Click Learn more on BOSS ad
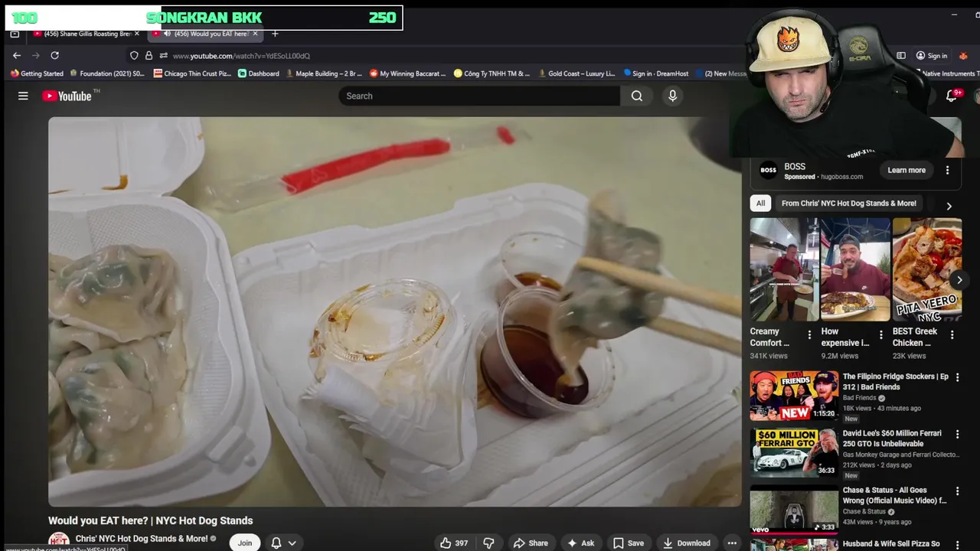 (x=906, y=170)
